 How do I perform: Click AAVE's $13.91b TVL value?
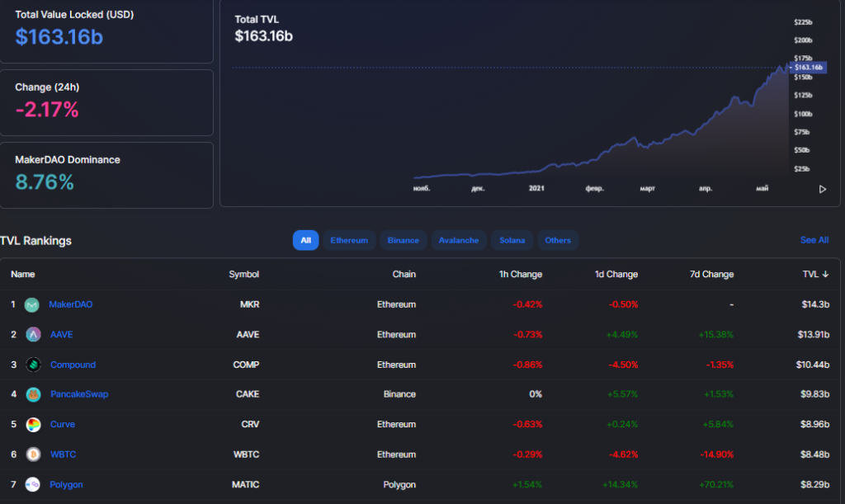coord(813,335)
